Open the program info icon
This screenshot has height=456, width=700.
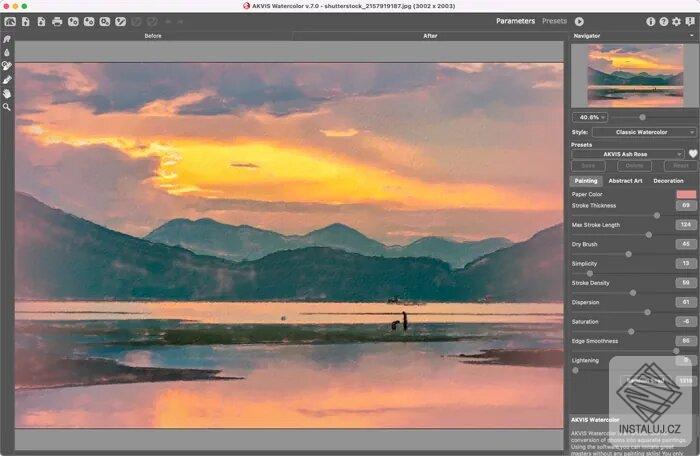pos(650,21)
